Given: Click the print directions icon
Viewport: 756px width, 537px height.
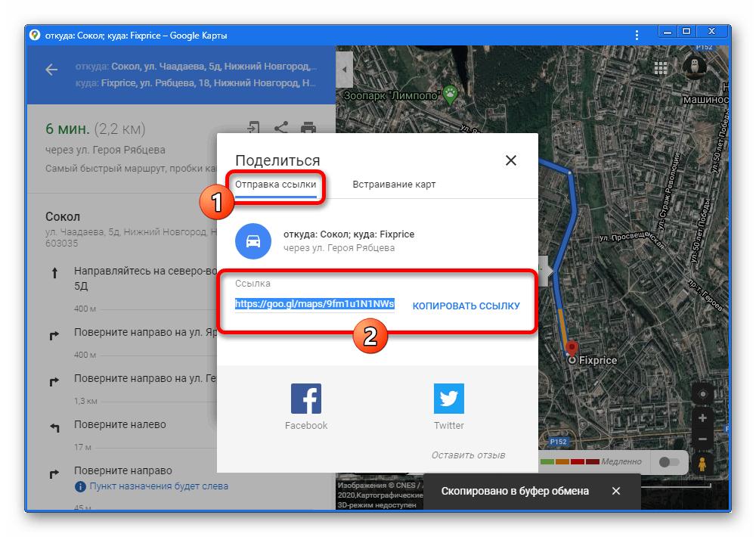Looking at the screenshot, I should click(308, 128).
